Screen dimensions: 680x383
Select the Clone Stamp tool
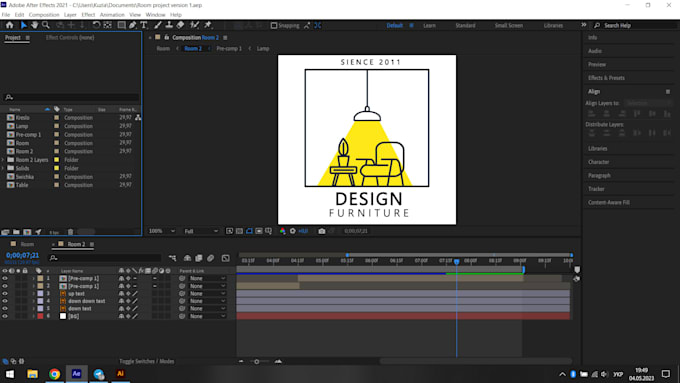pos(169,25)
